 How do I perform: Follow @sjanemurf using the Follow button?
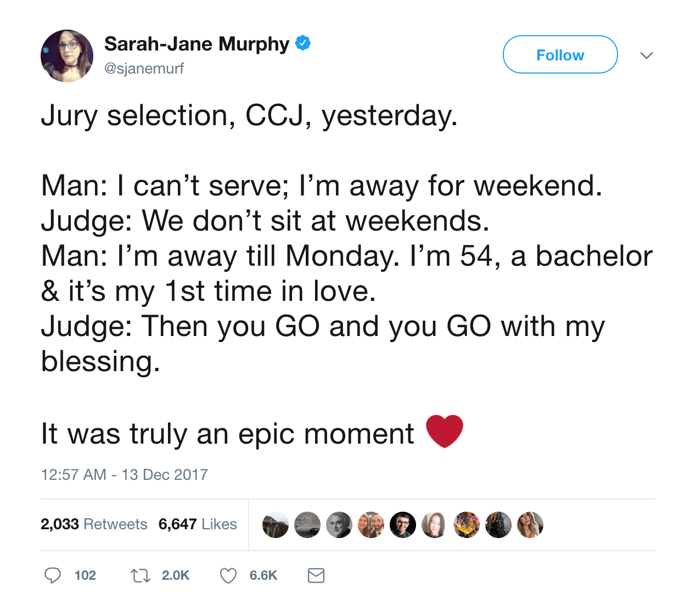560,54
